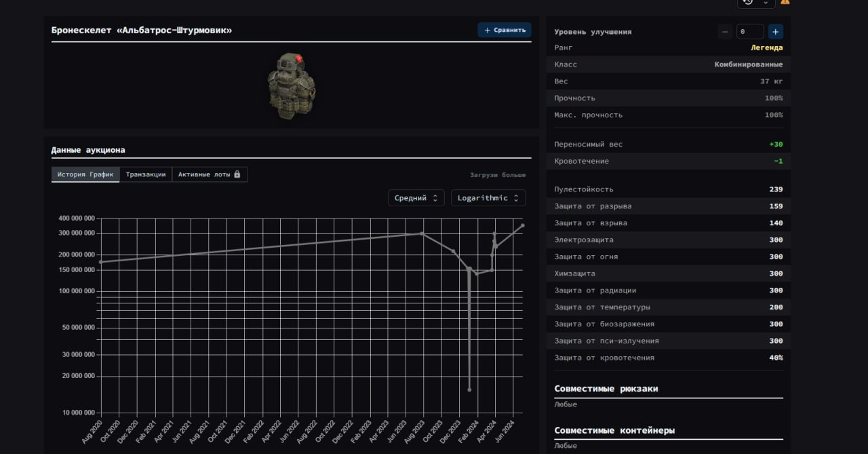
Task: Click the chart low point near 15 000 000
Action: tap(469, 390)
